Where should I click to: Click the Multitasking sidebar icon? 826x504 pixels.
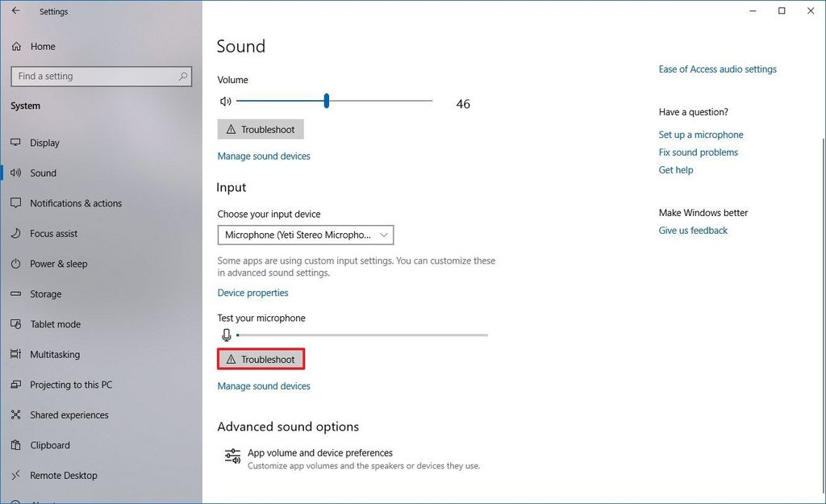point(17,354)
